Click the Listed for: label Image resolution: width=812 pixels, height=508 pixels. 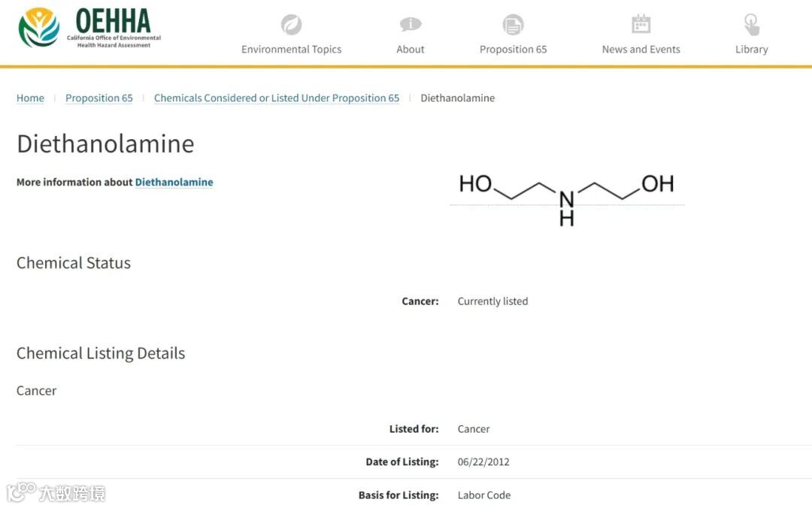(x=414, y=429)
